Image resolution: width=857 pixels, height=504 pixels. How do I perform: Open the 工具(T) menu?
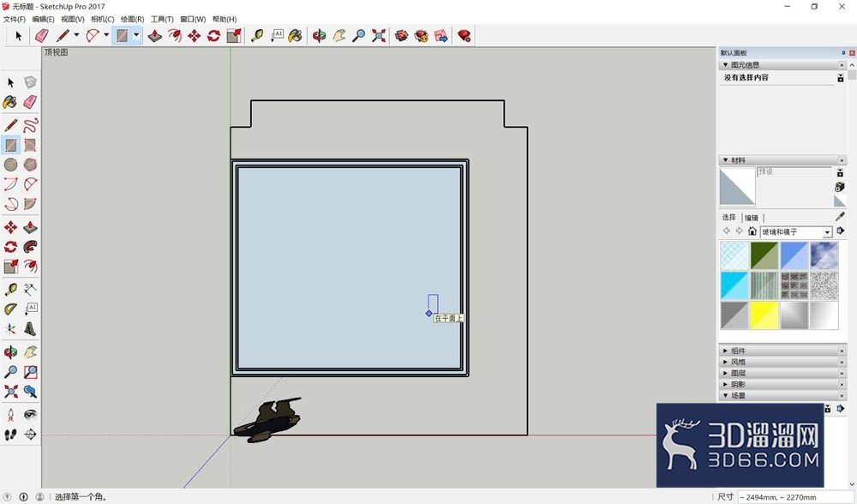click(x=162, y=19)
